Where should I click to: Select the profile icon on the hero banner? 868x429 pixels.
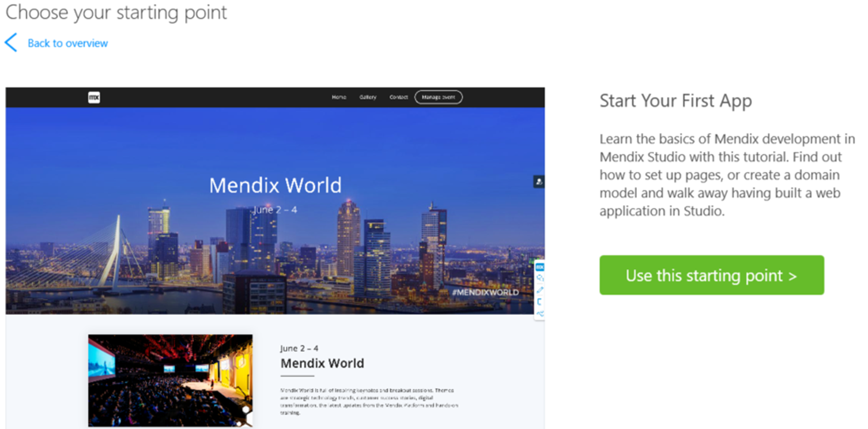[538, 181]
